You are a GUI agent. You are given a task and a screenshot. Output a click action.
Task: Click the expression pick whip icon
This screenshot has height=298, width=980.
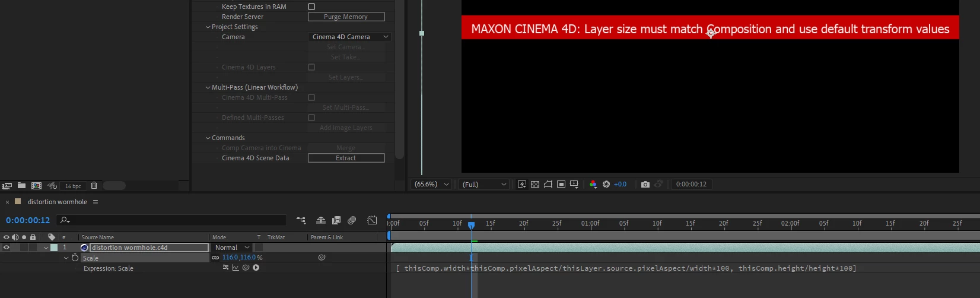(x=246, y=268)
